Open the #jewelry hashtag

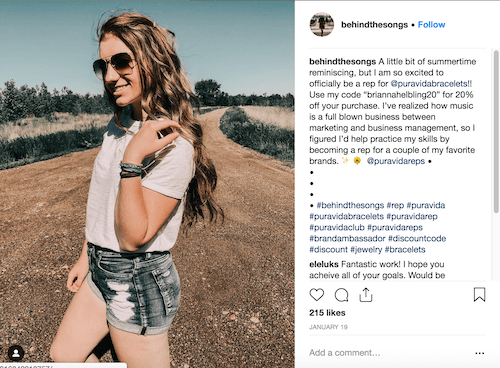point(366,250)
